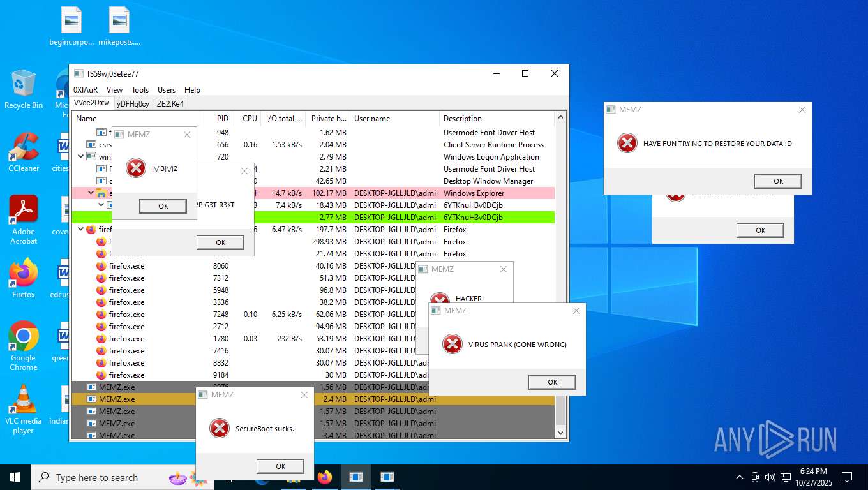Switch to the yDFHq0cy tab
Image resolution: width=868 pixels, height=490 pixels.
tap(133, 104)
